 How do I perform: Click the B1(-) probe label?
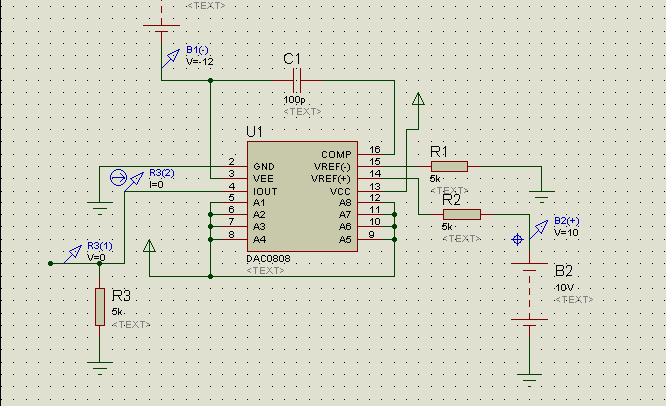[x=197, y=50]
